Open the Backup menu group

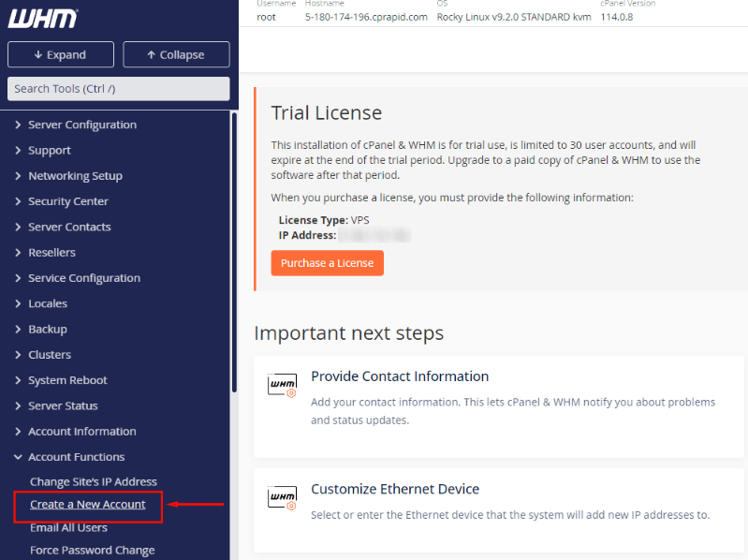click(47, 330)
